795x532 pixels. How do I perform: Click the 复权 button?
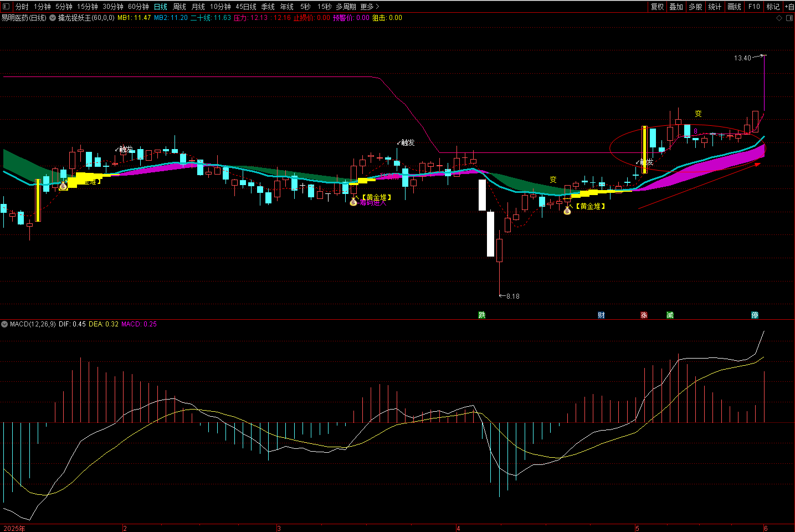click(x=658, y=7)
